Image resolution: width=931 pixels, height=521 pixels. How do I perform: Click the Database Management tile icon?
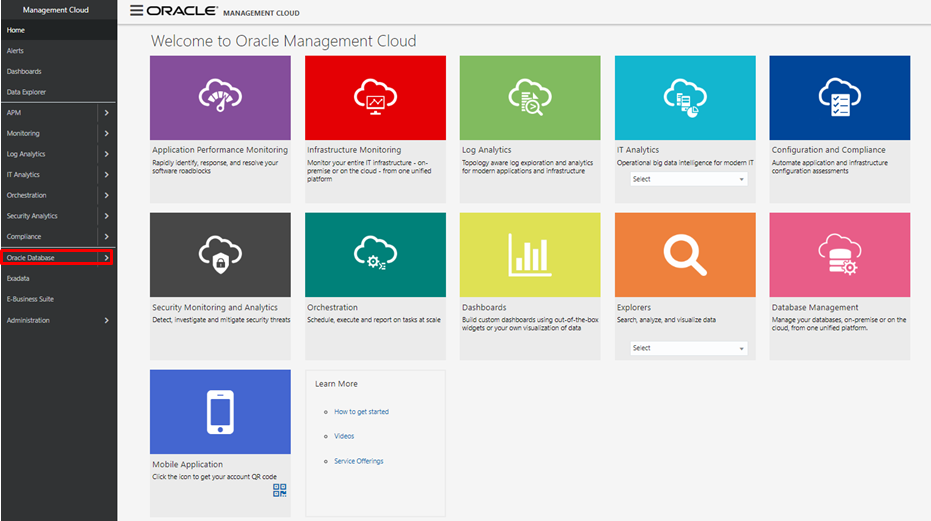point(839,254)
